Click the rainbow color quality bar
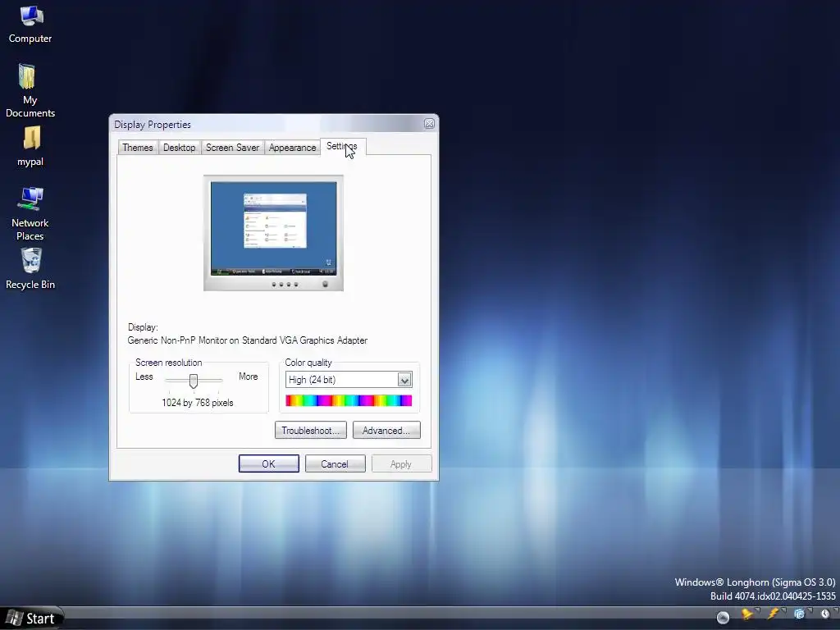This screenshot has height=630, width=840. [x=349, y=400]
